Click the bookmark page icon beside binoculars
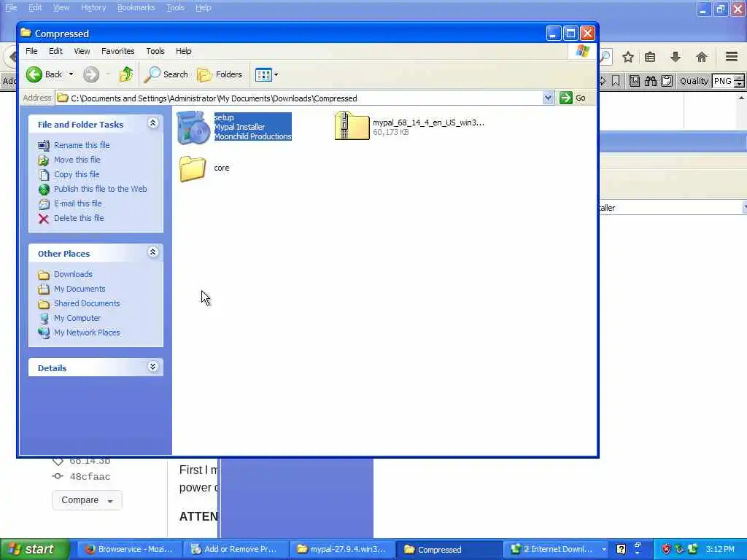This screenshot has height=560, width=747. coord(635,81)
